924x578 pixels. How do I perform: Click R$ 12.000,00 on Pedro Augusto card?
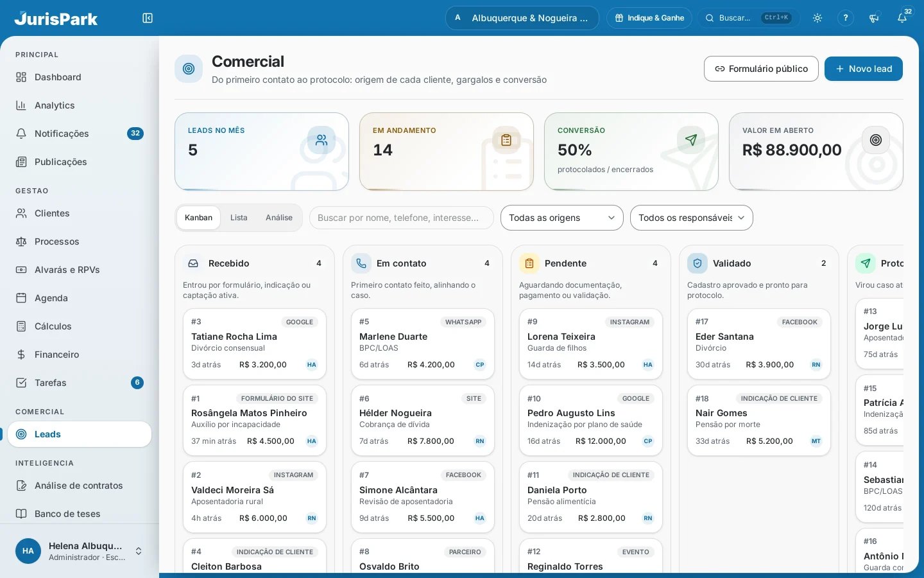point(601,441)
